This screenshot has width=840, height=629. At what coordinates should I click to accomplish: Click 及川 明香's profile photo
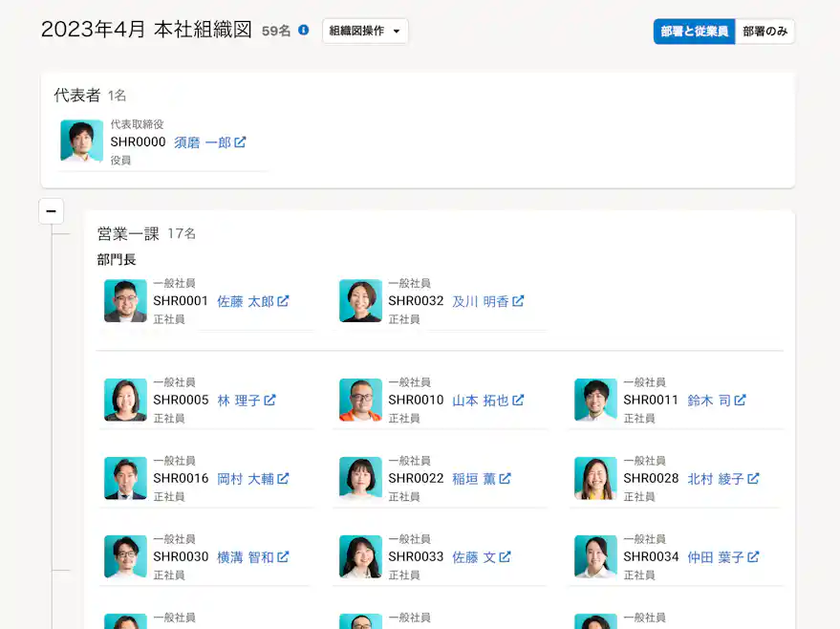[360, 300]
